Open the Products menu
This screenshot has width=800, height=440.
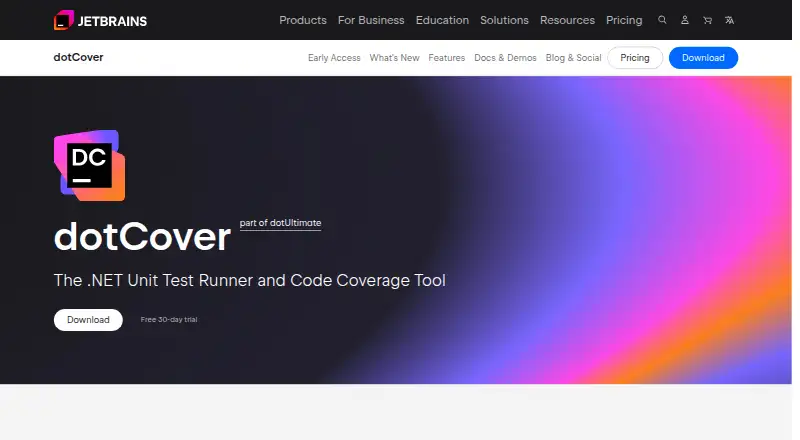pyautogui.click(x=303, y=20)
